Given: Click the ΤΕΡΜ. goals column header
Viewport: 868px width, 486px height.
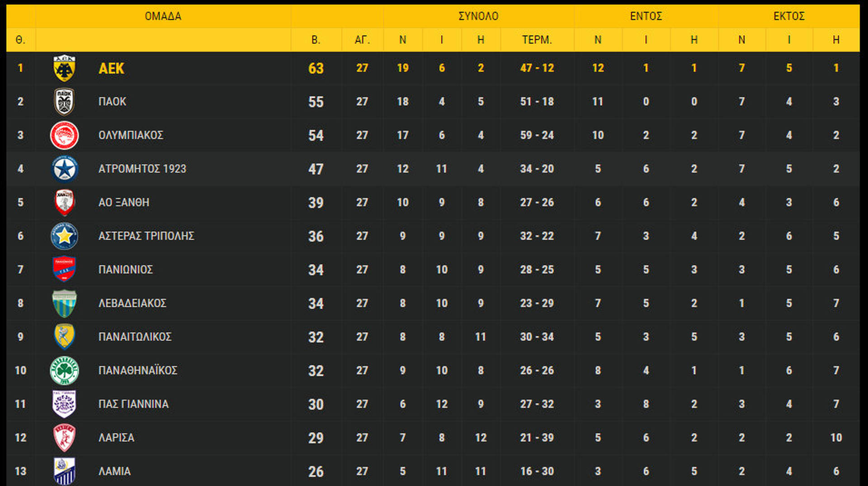Looking at the screenshot, I should (537, 40).
